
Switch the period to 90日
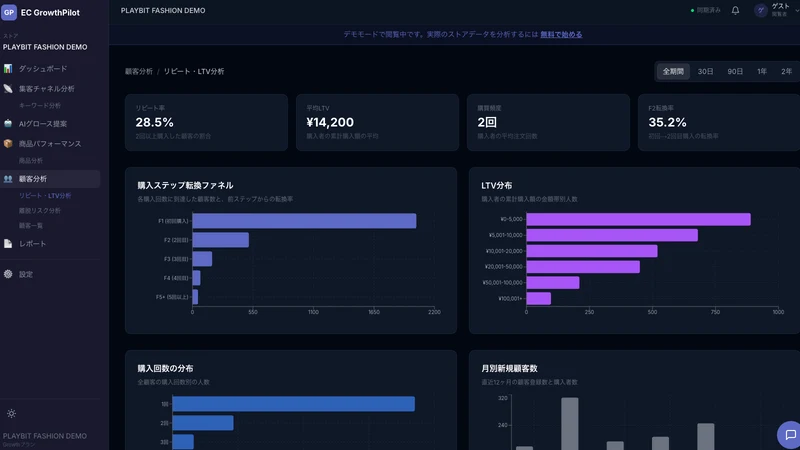tap(735, 71)
